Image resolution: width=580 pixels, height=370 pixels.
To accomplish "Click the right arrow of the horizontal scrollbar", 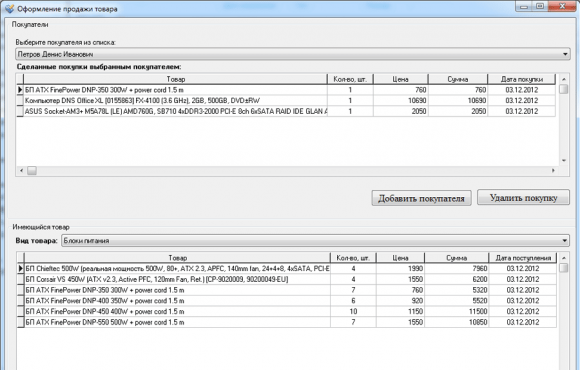I will (553, 170).
